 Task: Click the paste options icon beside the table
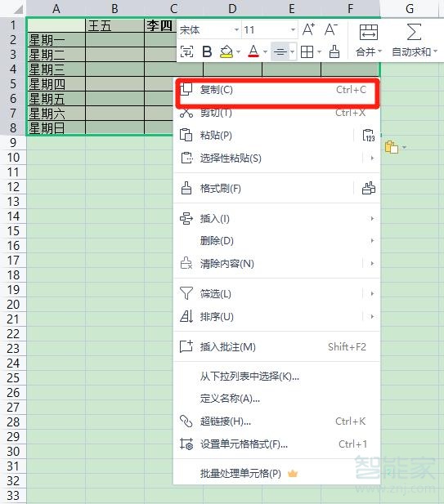pyautogui.click(x=392, y=147)
